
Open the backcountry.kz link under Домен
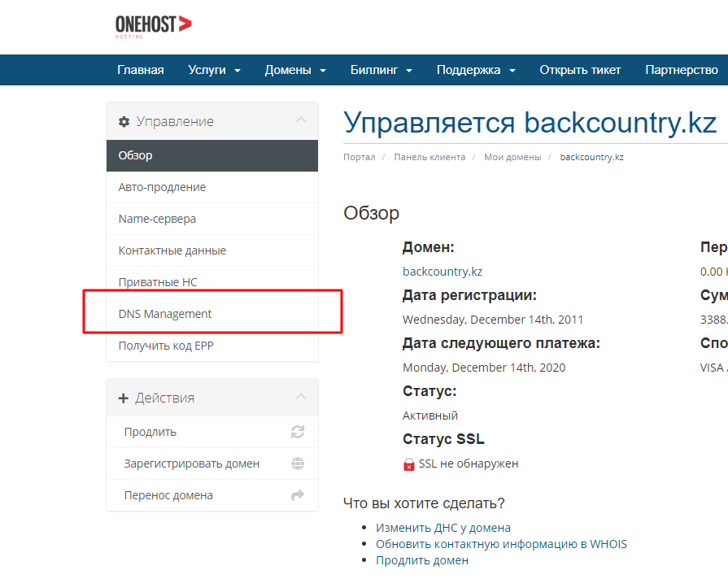coord(442,272)
